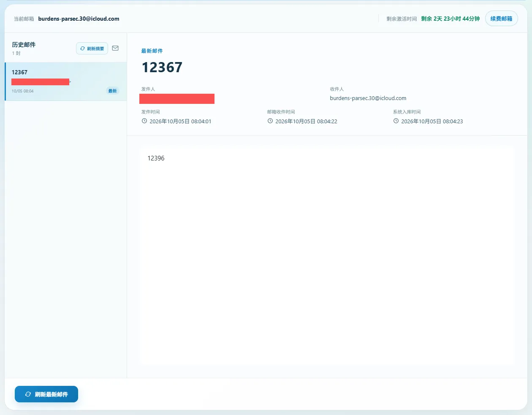Renew mailbox via 续费邮箱 button
The height and width of the screenshot is (415, 532).
(x=501, y=19)
